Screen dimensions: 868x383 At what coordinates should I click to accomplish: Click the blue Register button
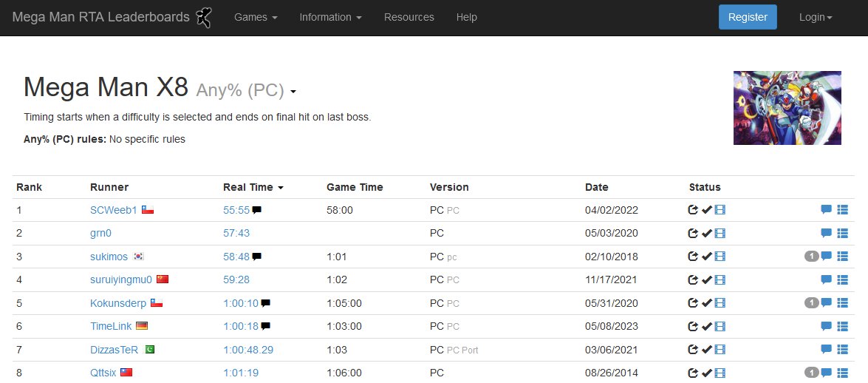point(748,17)
